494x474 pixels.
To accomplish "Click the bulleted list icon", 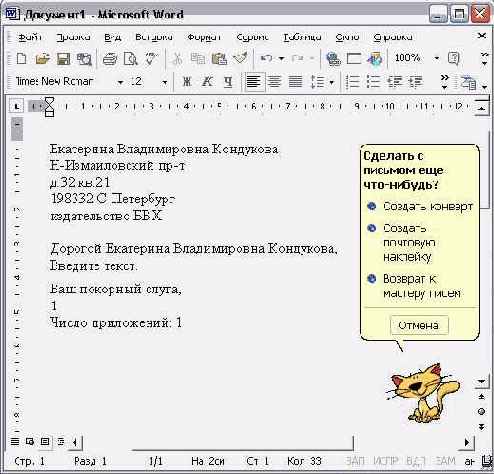I will 373,81.
